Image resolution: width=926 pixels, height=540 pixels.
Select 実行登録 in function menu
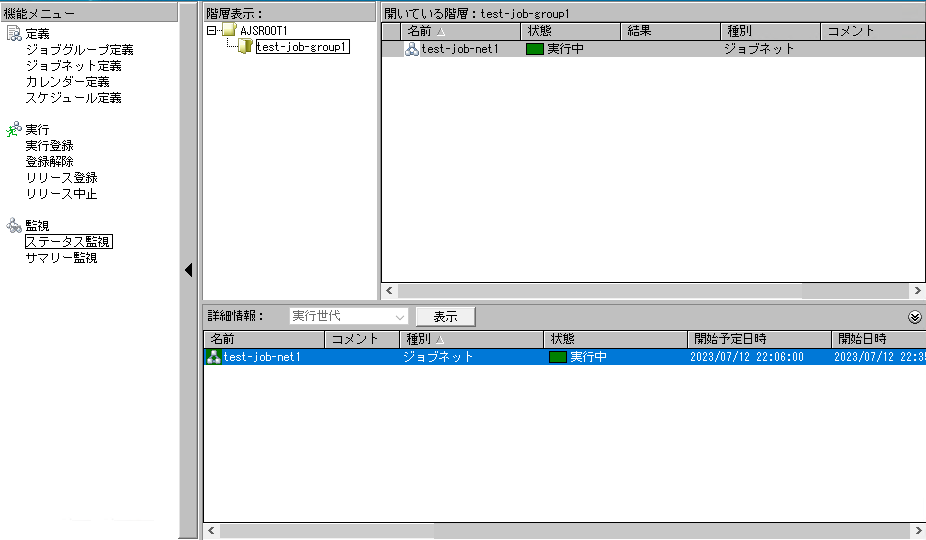pyautogui.click(x=49, y=145)
